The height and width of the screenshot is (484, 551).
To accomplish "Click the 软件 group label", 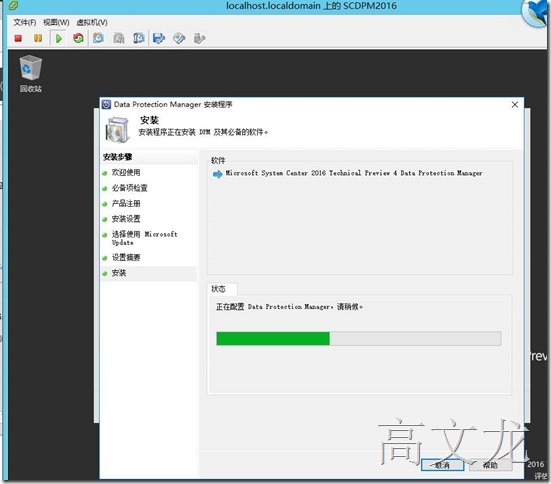I will point(218,161).
